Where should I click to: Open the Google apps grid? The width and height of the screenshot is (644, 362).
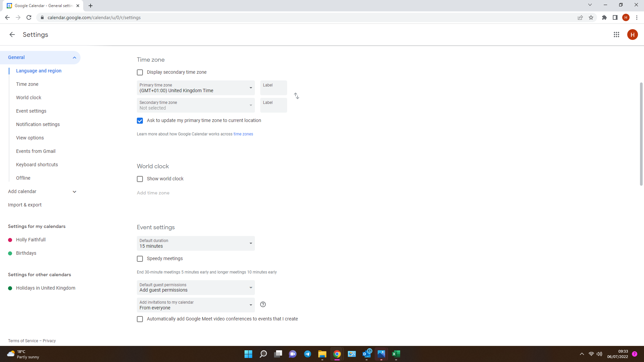tap(616, 35)
